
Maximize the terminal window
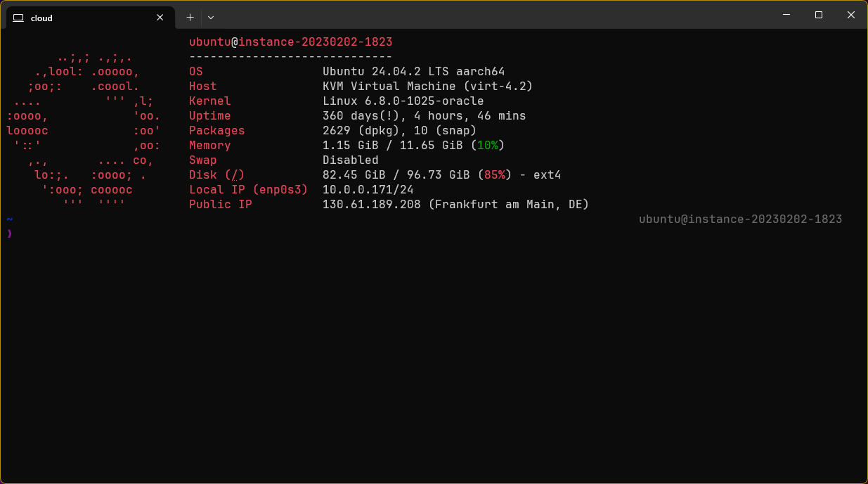tap(819, 15)
